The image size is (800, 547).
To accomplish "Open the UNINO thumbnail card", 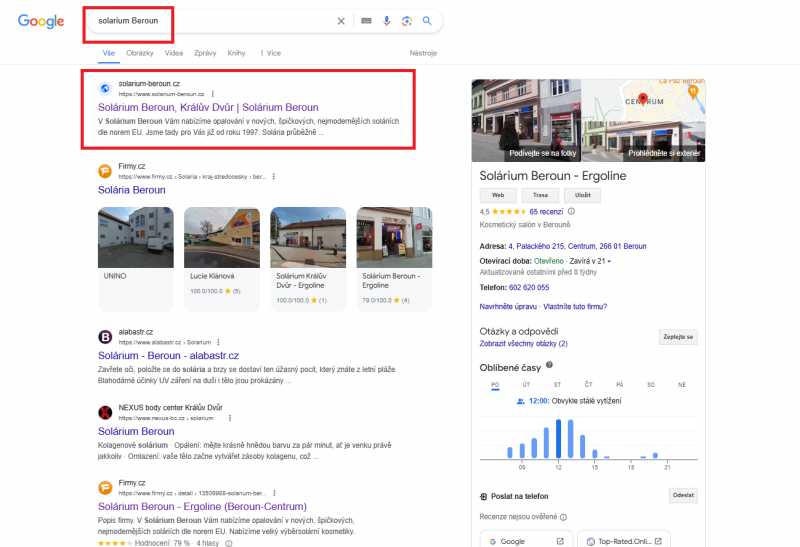I will click(x=136, y=258).
